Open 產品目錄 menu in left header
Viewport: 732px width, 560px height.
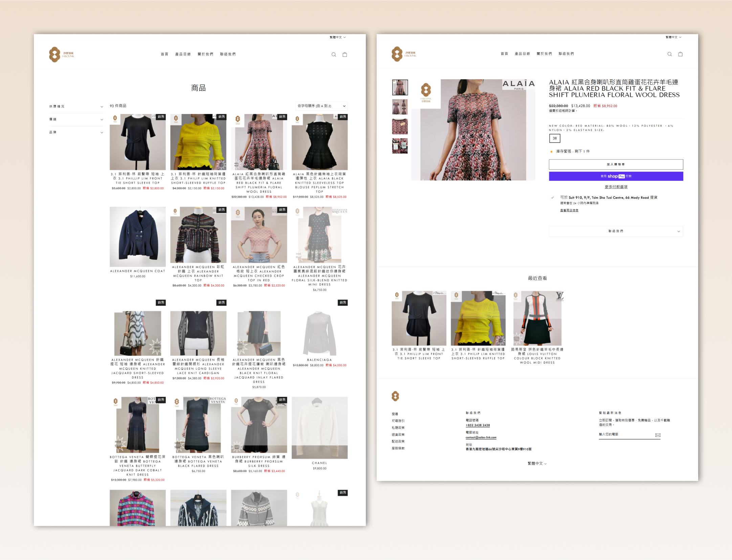coord(183,54)
